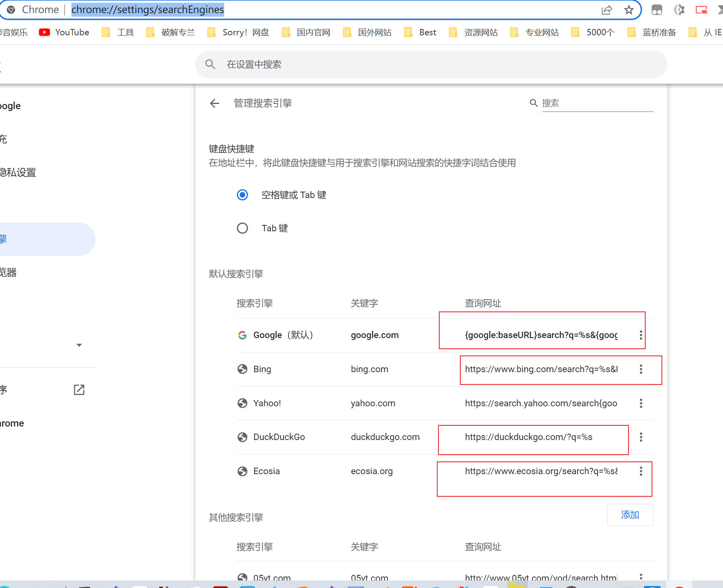Click the google.com keyword cell

375,335
